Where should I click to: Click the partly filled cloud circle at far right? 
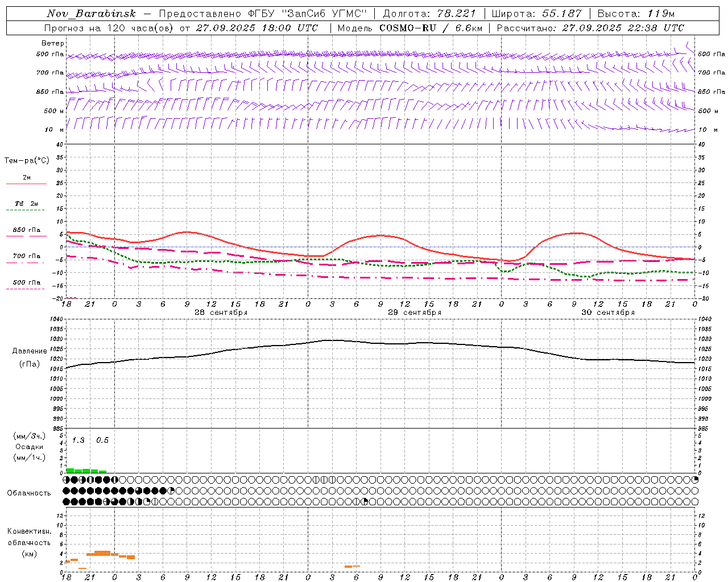[x=694, y=480]
